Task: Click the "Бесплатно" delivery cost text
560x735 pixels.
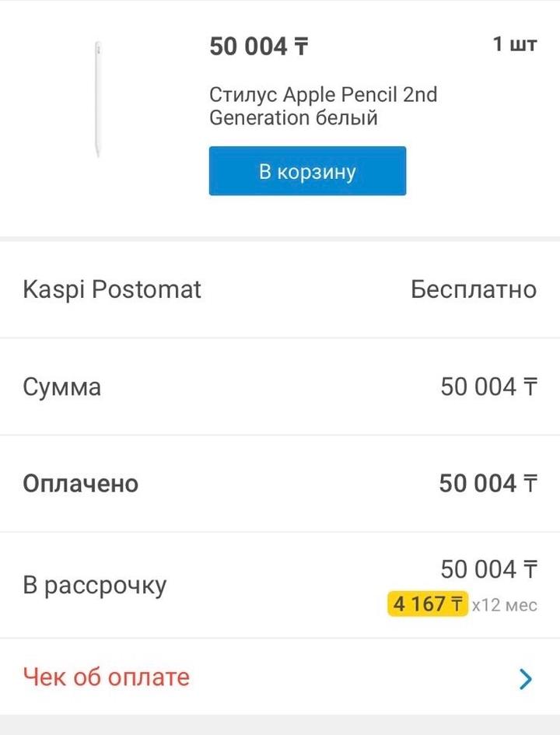Action: click(473, 289)
